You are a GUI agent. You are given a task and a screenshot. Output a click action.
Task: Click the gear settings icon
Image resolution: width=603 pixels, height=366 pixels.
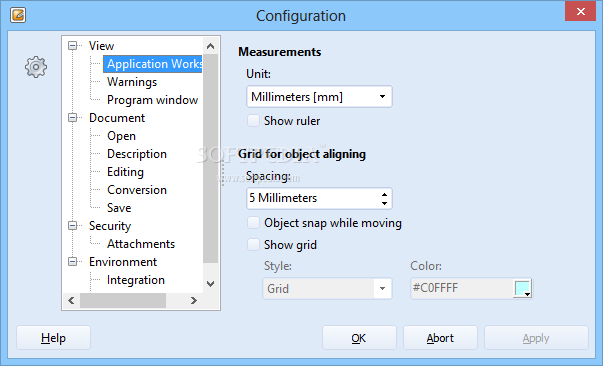pos(36,67)
